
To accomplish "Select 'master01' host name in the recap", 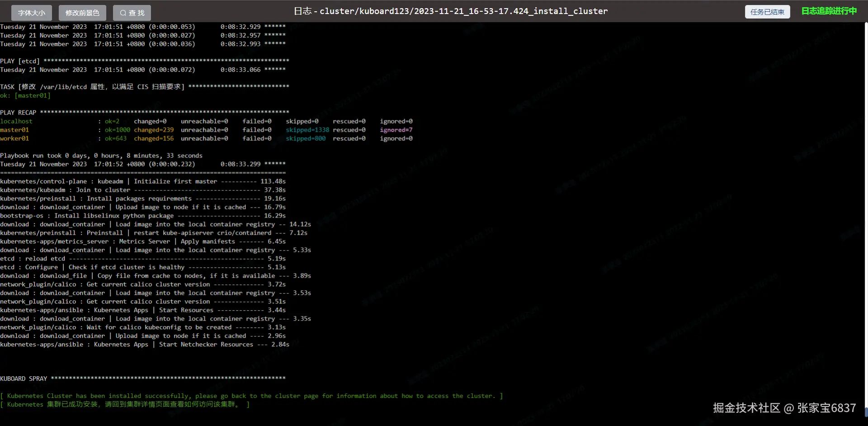I will (14, 130).
